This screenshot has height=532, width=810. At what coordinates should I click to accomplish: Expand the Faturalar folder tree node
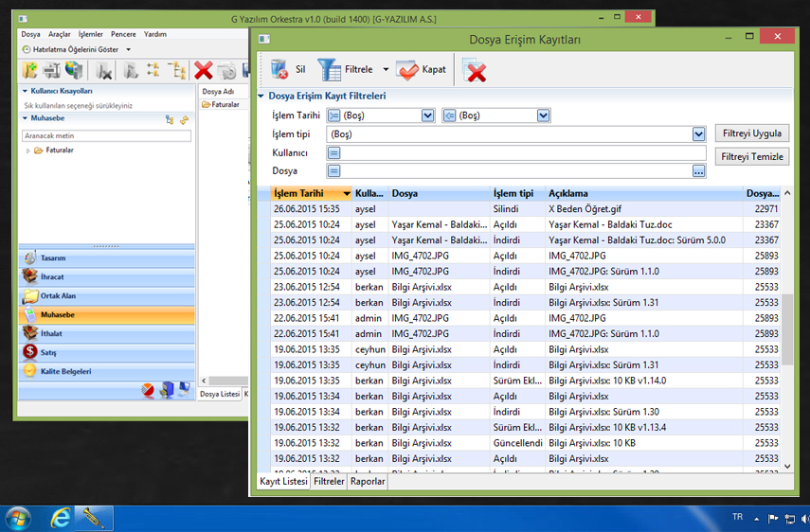27,151
